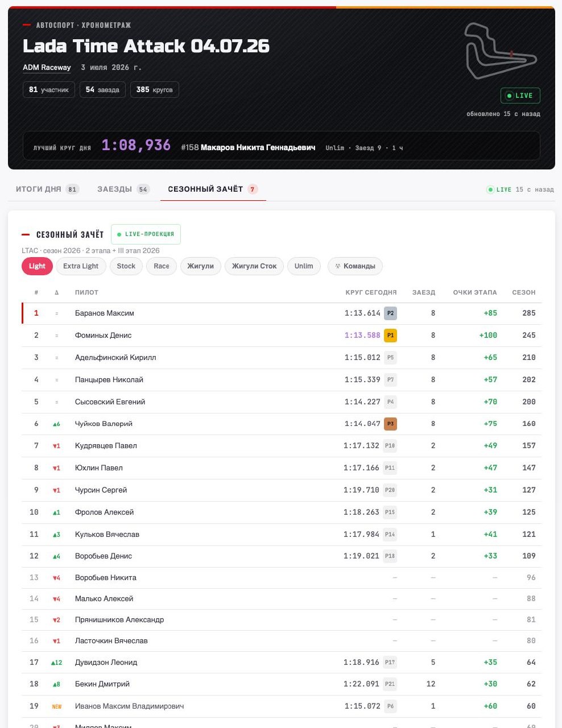Select the Light class filter

pos(37,266)
